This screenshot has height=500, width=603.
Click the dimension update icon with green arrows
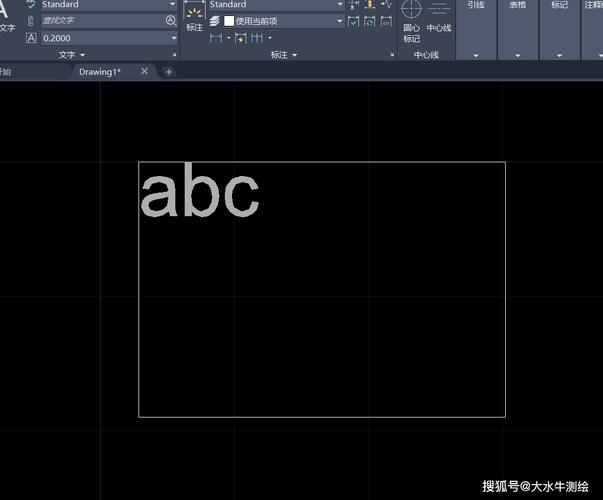[x=370, y=21]
